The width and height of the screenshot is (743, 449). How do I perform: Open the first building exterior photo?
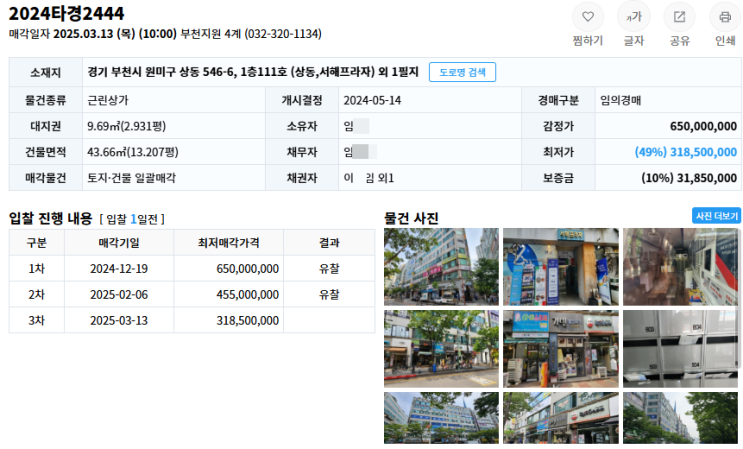441,267
